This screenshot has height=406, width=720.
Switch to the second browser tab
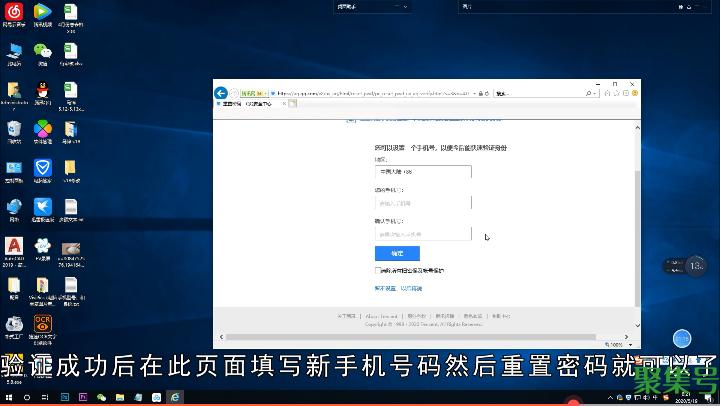click(262, 104)
